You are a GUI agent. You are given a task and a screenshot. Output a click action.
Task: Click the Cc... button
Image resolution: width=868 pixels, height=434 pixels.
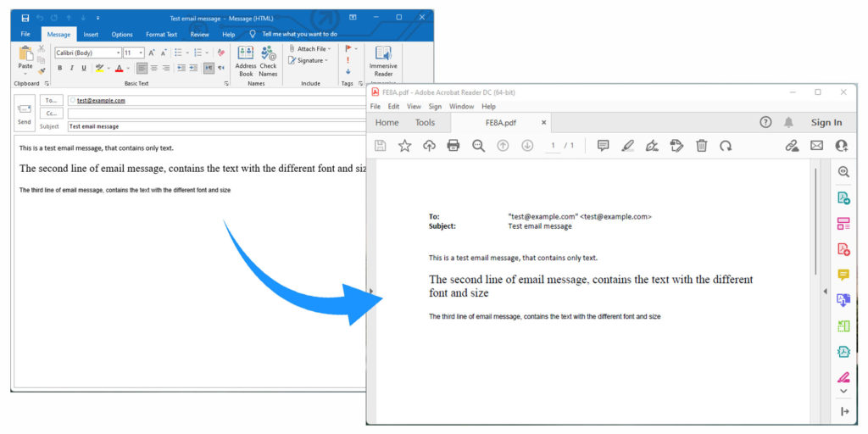click(52, 113)
